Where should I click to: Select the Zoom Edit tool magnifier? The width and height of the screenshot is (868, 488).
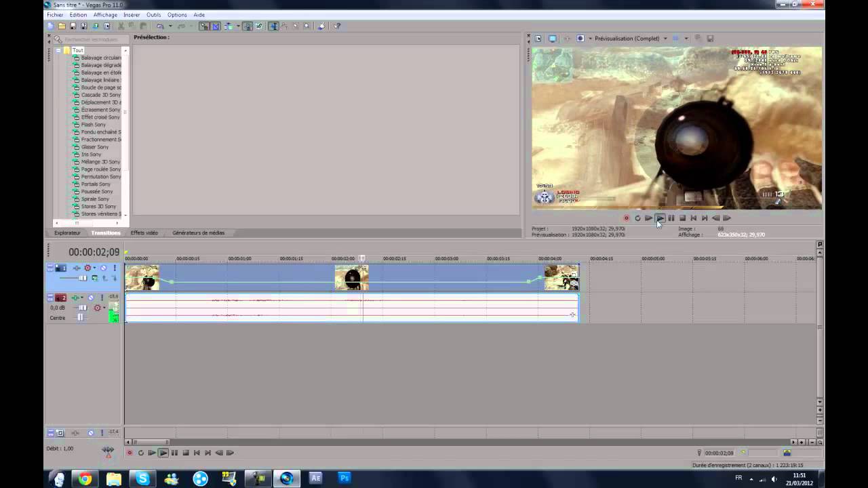[307, 26]
